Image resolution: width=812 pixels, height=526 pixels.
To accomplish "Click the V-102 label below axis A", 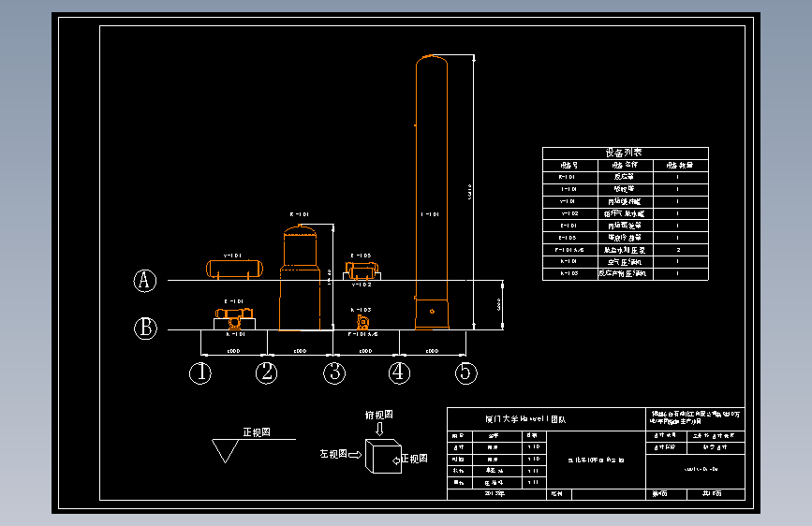I will click(362, 285).
